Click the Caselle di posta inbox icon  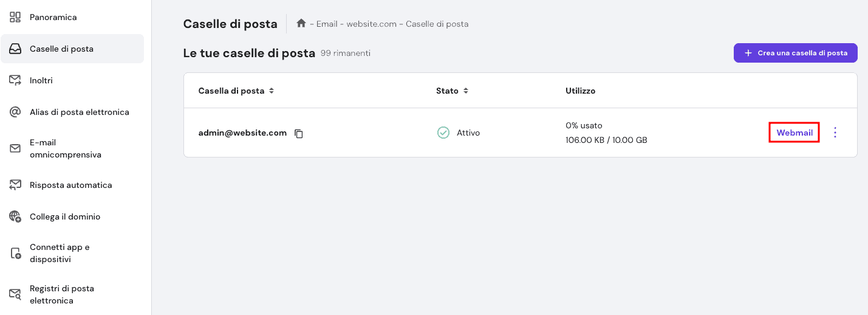tap(15, 49)
